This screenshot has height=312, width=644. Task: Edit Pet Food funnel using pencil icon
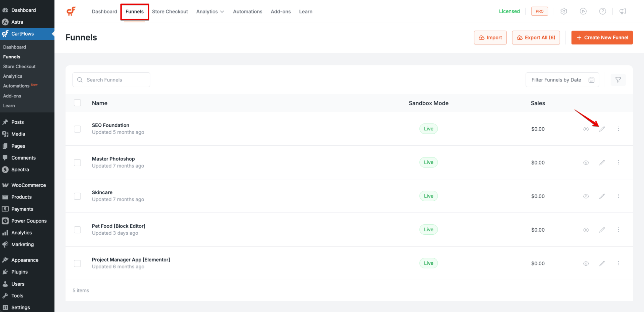(x=602, y=230)
